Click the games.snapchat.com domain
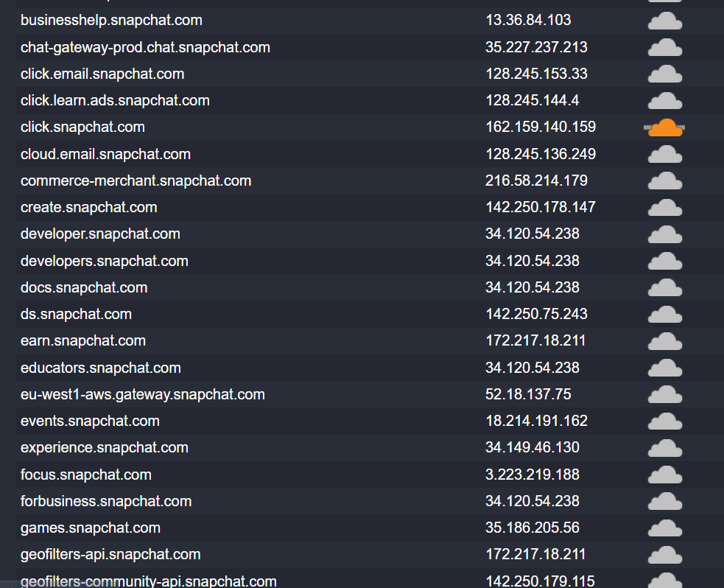 tap(91, 528)
